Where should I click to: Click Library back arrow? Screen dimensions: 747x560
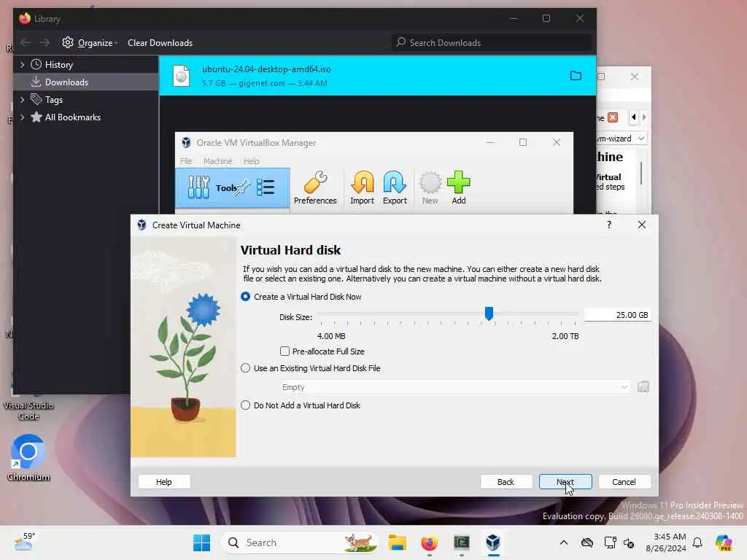[26, 42]
